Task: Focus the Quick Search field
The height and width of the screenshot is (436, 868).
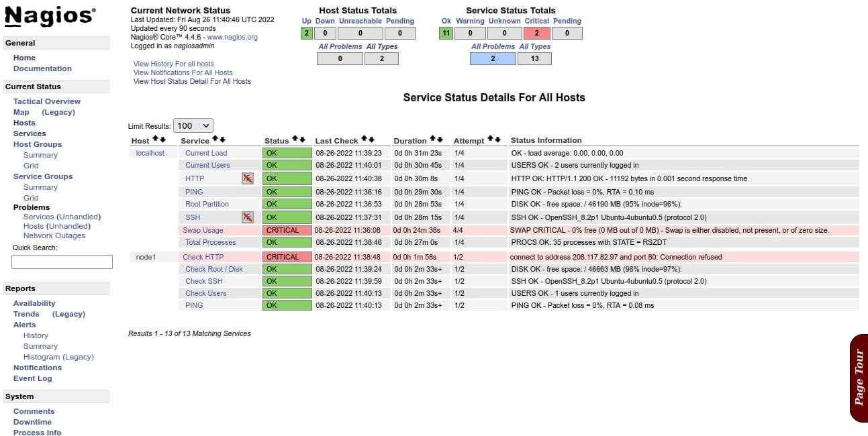Action: pos(62,262)
